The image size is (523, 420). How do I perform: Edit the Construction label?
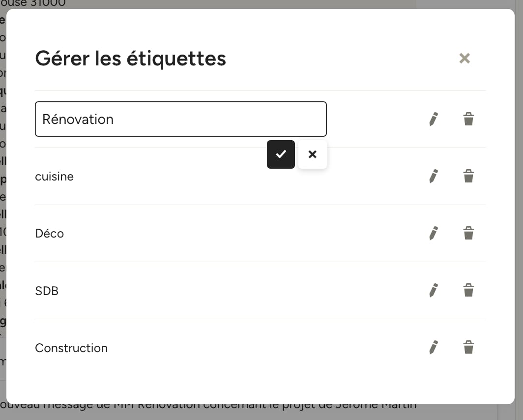pos(433,347)
